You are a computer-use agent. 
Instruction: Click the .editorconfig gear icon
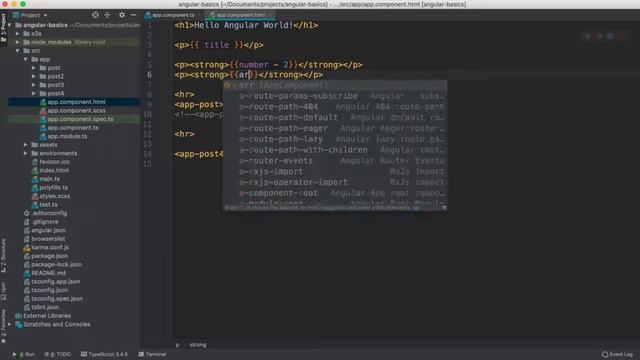pos(27,213)
